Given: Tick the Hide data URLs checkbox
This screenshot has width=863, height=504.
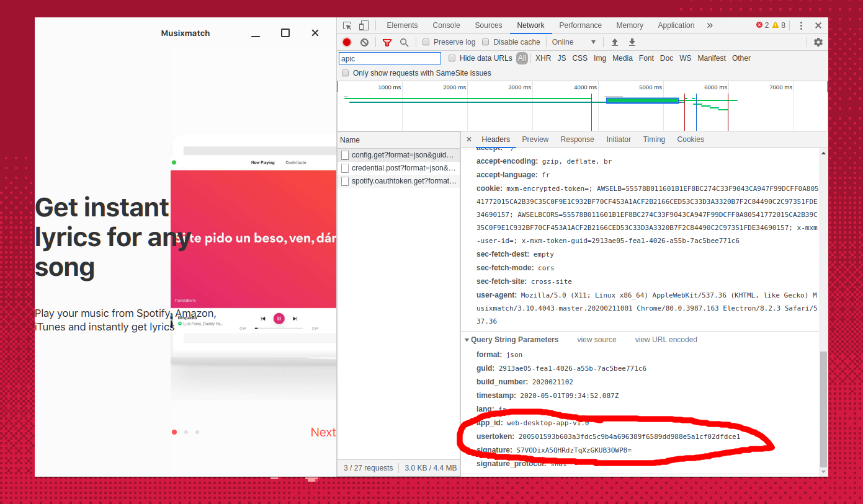Looking at the screenshot, I should point(452,58).
